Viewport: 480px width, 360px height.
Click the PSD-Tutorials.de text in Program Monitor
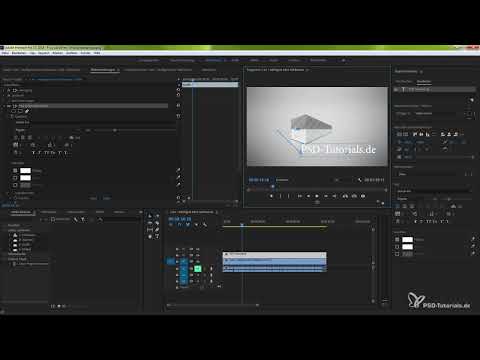338,149
